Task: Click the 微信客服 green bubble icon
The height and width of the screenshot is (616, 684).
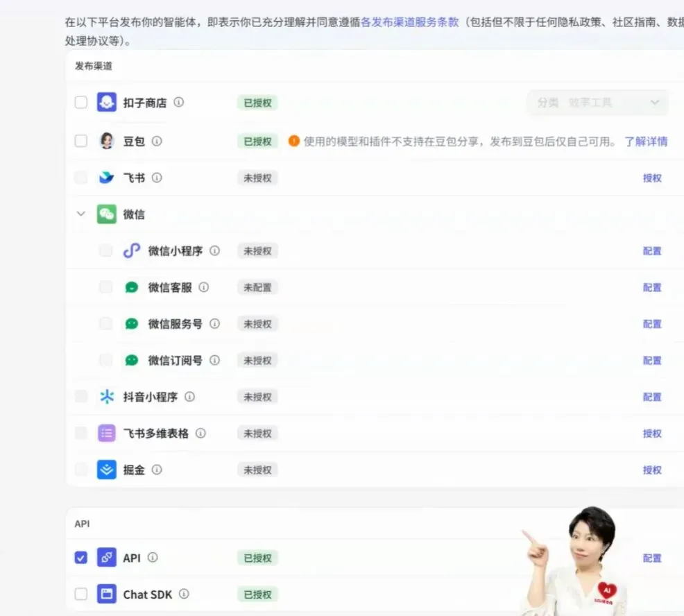Action: (x=131, y=287)
